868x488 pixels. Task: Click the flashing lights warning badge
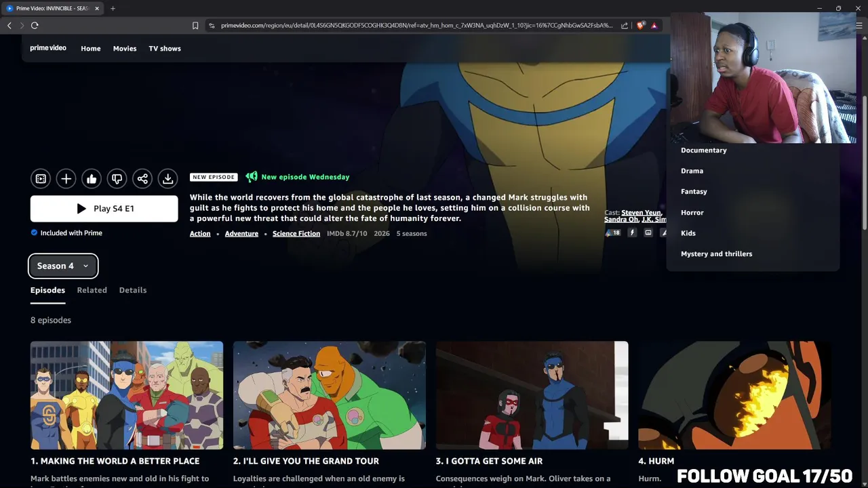[632, 232]
